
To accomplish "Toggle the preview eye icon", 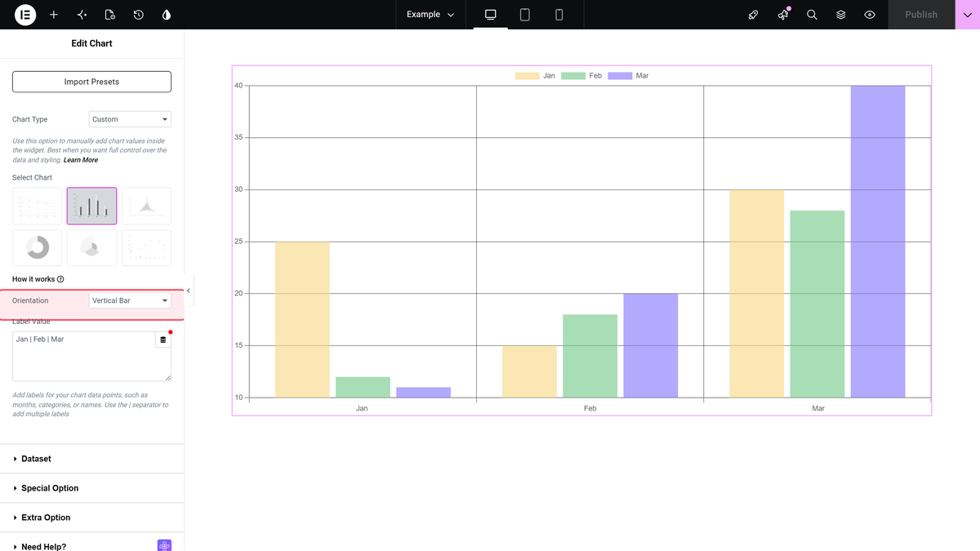I will coord(870,15).
